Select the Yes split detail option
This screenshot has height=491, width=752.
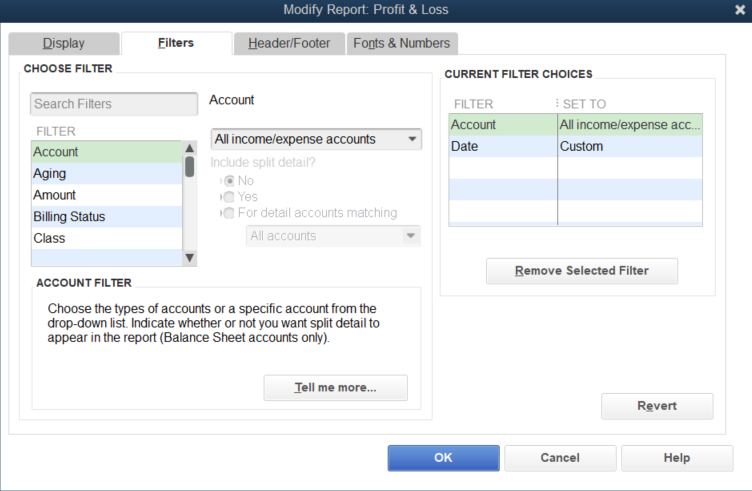230,197
